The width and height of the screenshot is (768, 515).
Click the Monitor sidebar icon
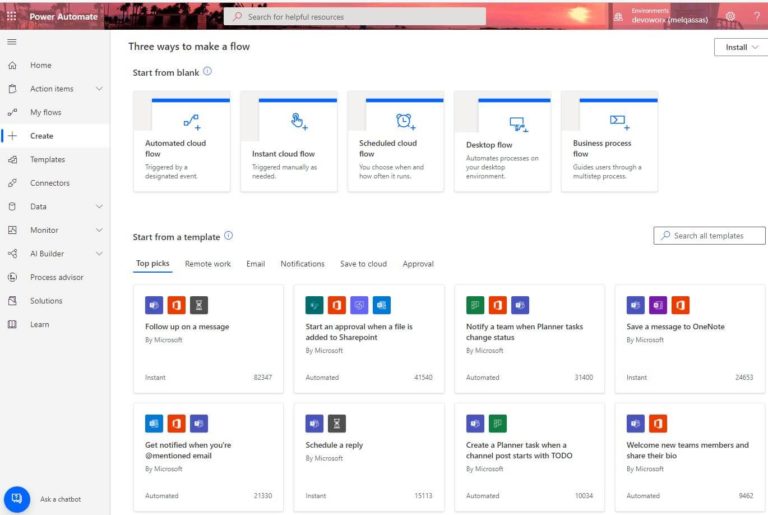(x=13, y=230)
